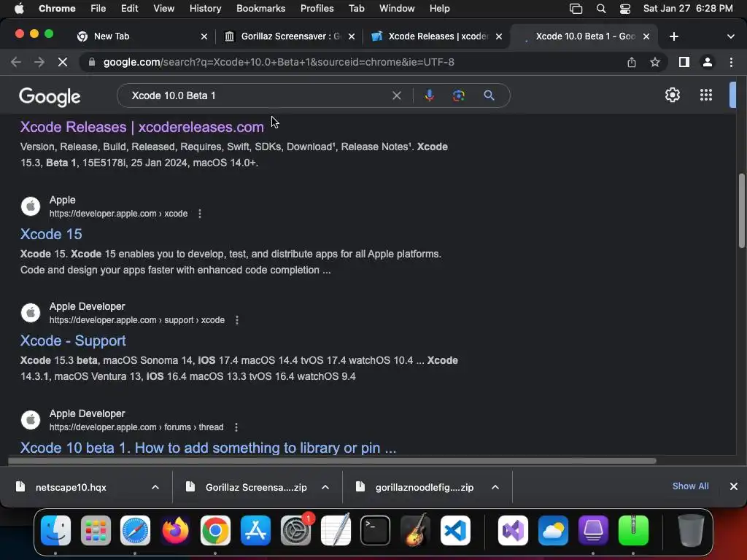This screenshot has width=747, height=560.
Task: Launch Firefox from the Dock
Action: pos(175,530)
